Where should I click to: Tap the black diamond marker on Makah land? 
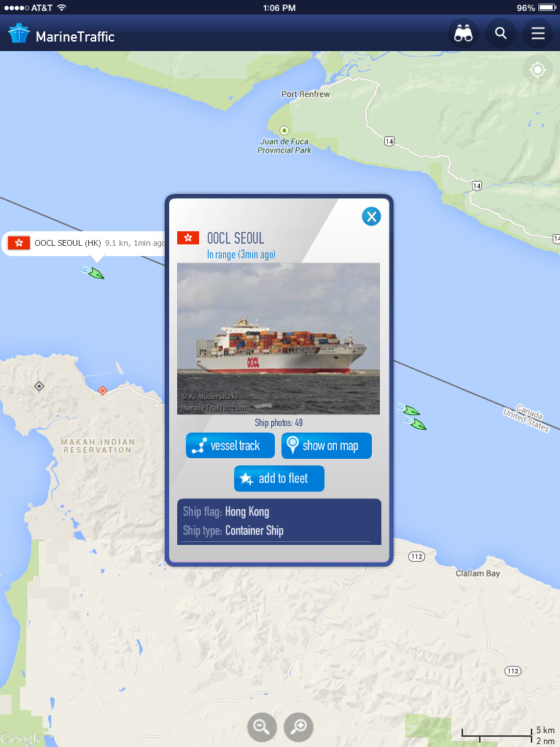click(39, 387)
